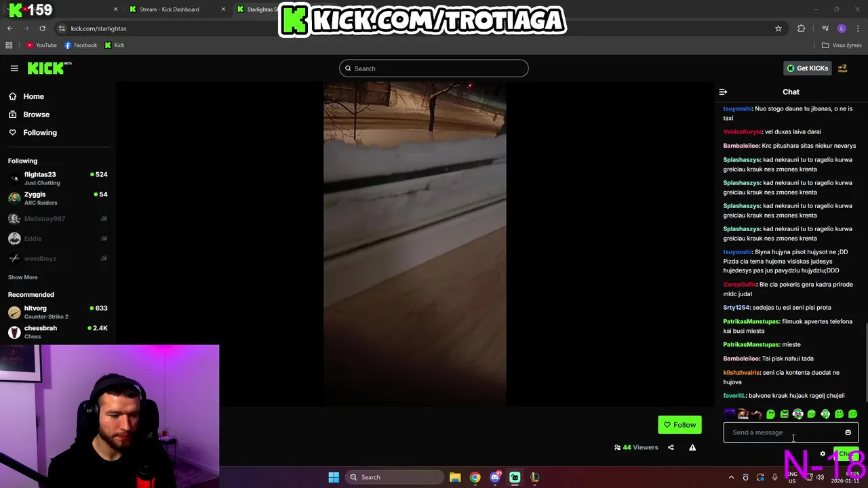Open Chrome from taskbar
Viewport: 868px width, 488px height.
pos(475,477)
